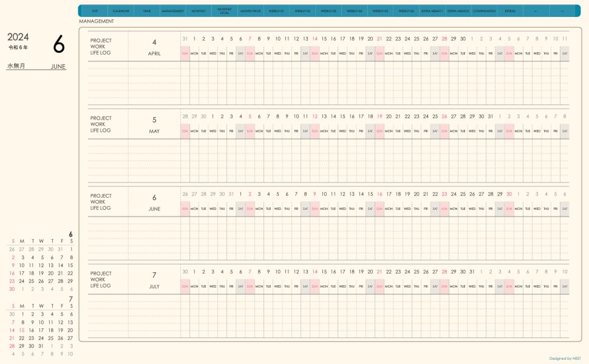
Task: Open the EXTRA MEMO1 tab
Action: click(432, 11)
